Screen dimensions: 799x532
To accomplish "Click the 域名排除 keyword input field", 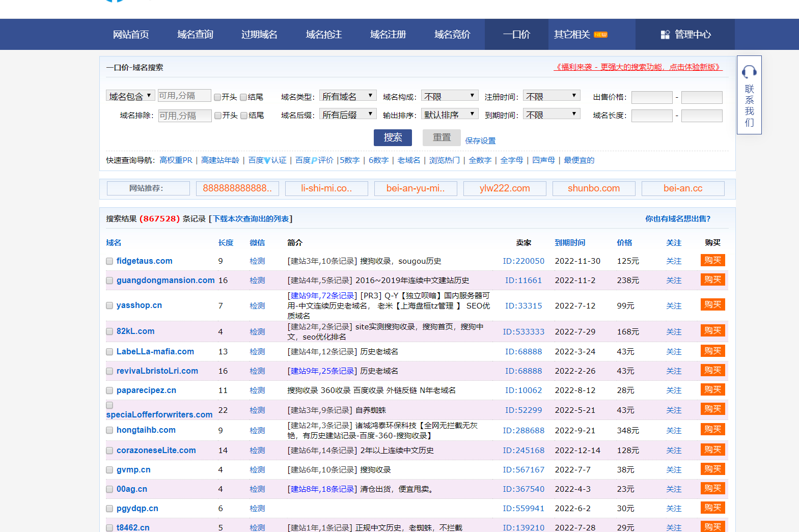I will click(x=185, y=116).
